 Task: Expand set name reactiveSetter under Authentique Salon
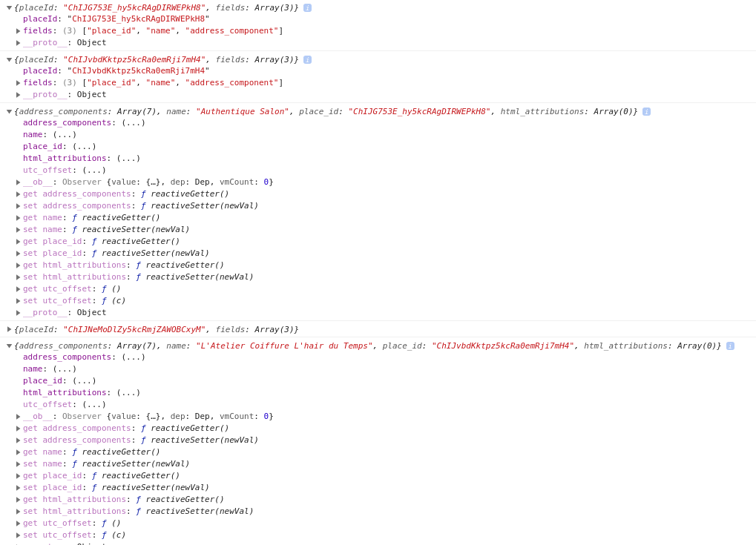[x=18, y=229]
